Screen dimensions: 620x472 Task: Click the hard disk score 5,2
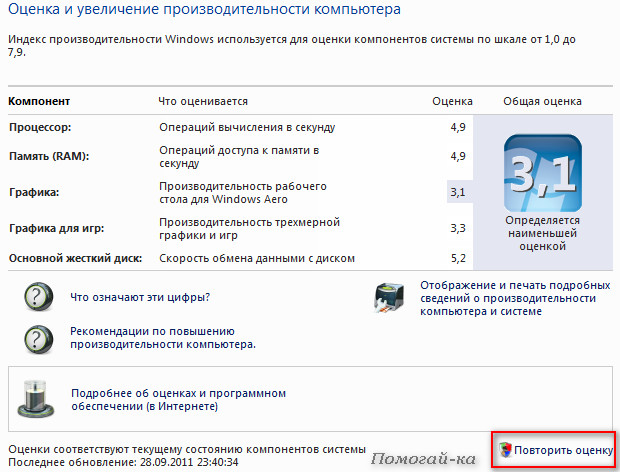[458, 258]
